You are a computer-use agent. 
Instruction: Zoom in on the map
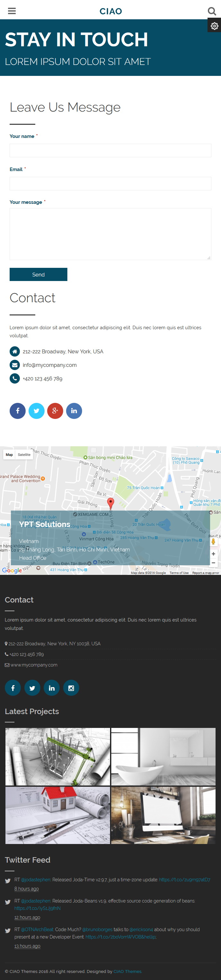tap(213, 554)
